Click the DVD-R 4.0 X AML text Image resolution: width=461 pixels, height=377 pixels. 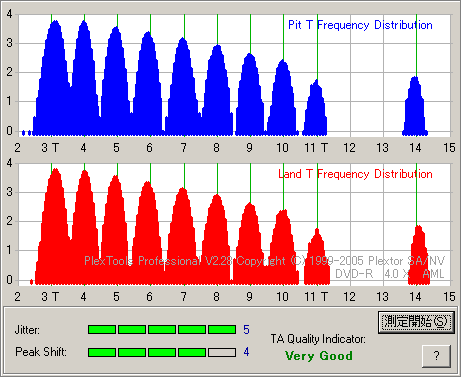[389, 274]
